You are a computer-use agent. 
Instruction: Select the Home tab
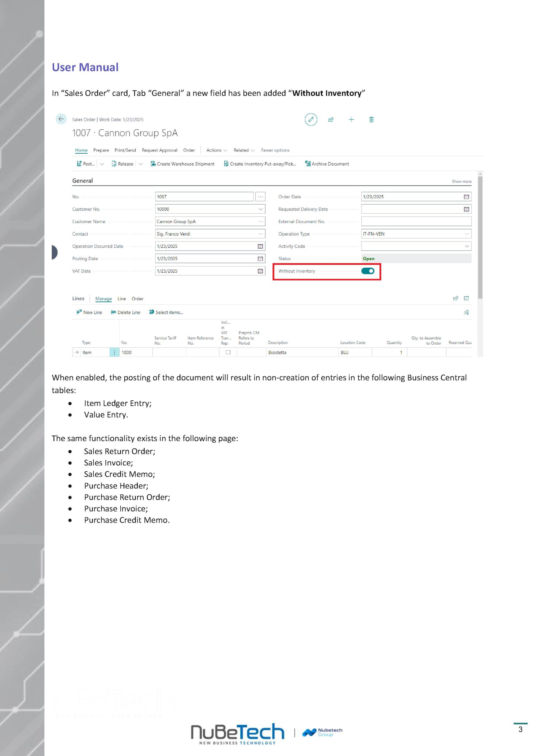(81, 150)
